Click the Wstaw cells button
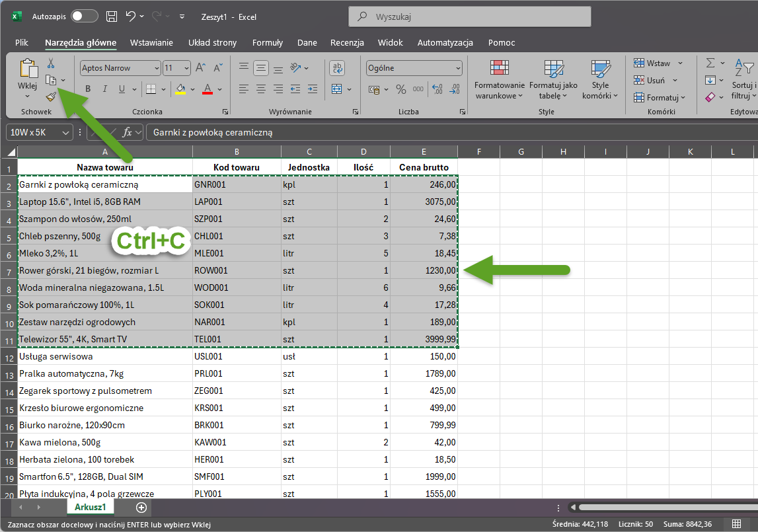This screenshot has height=532, width=758. coord(651,63)
